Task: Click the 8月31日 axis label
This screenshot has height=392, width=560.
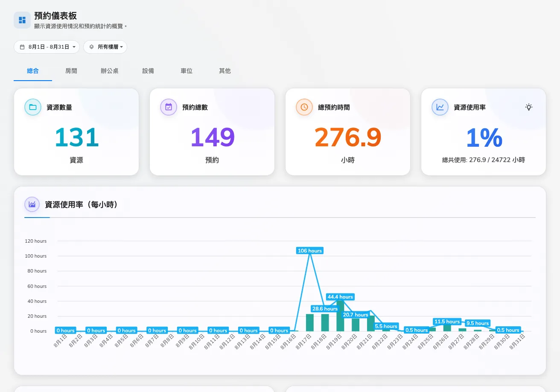Action: (517, 342)
